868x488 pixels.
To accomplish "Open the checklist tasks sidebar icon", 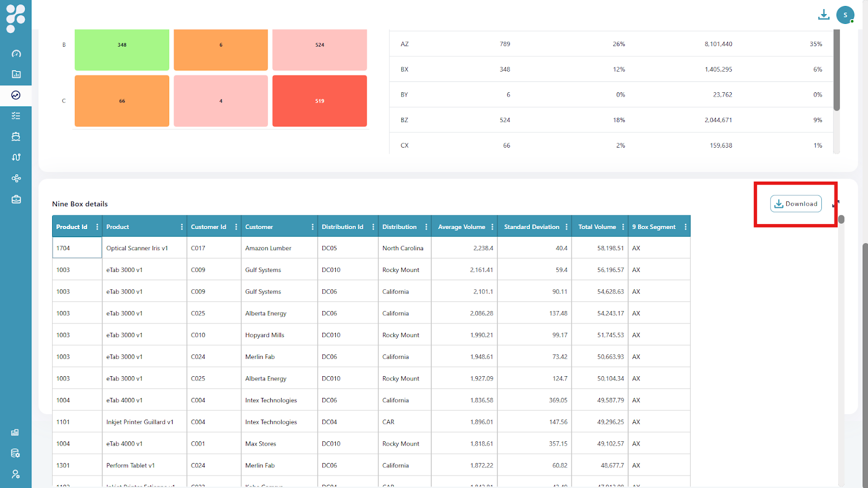I will pyautogui.click(x=16, y=116).
